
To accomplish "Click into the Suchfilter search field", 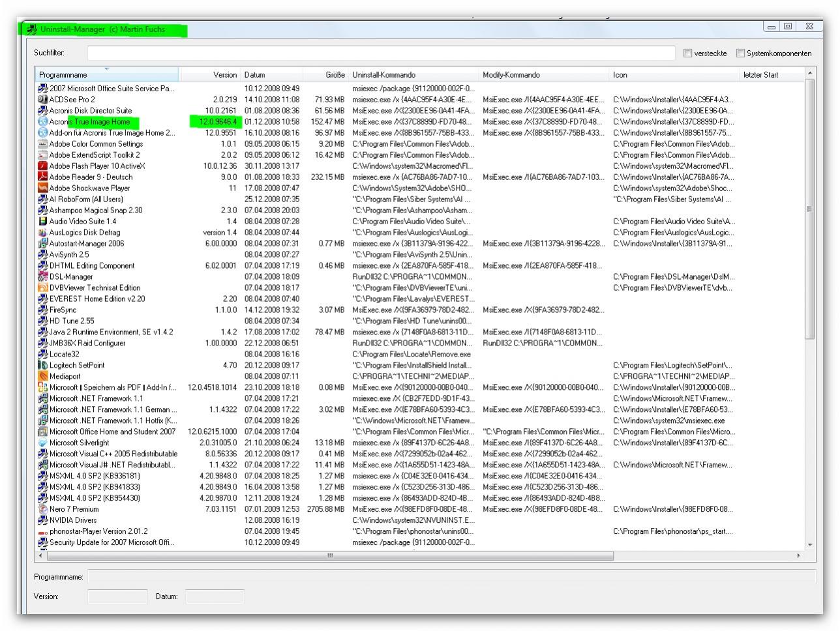I will (x=382, y=53).
